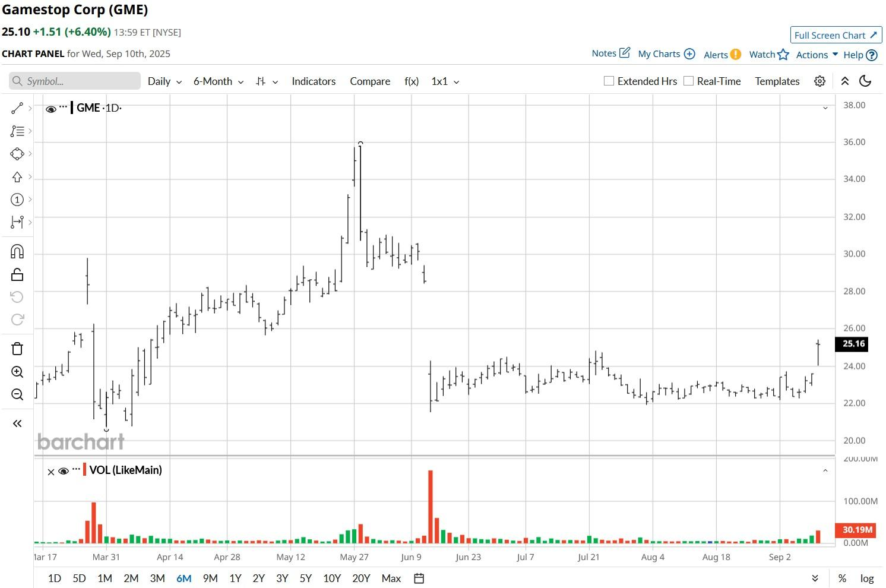The height and width of the screenshot is (588, 886).
Task: Click the Help question mark icon
Action: (x=872, y=55)
